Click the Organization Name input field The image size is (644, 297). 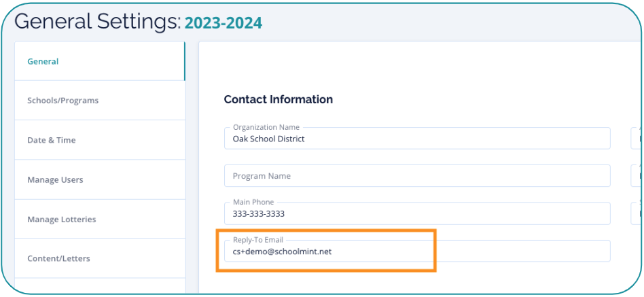[x=416, y=139]
